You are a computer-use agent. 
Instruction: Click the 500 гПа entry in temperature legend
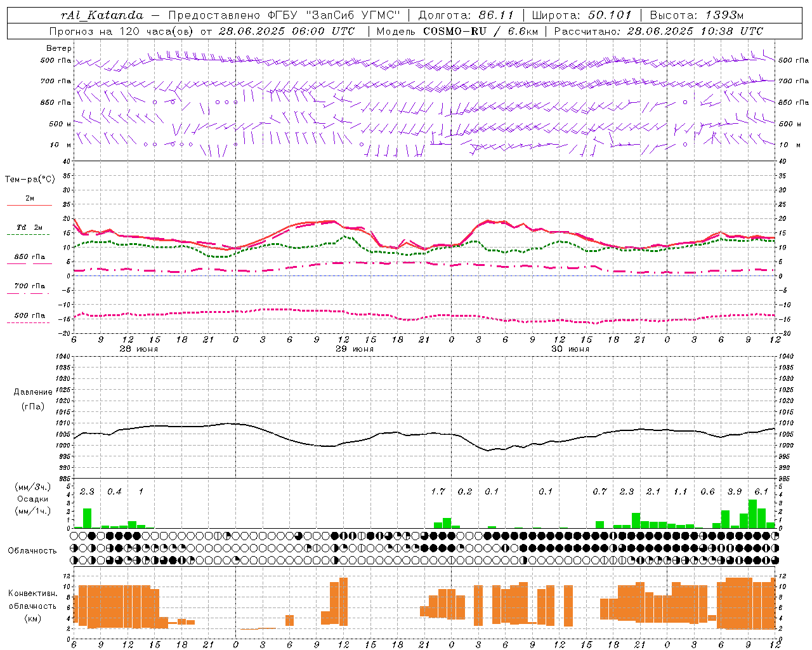[x=30, y=315]
